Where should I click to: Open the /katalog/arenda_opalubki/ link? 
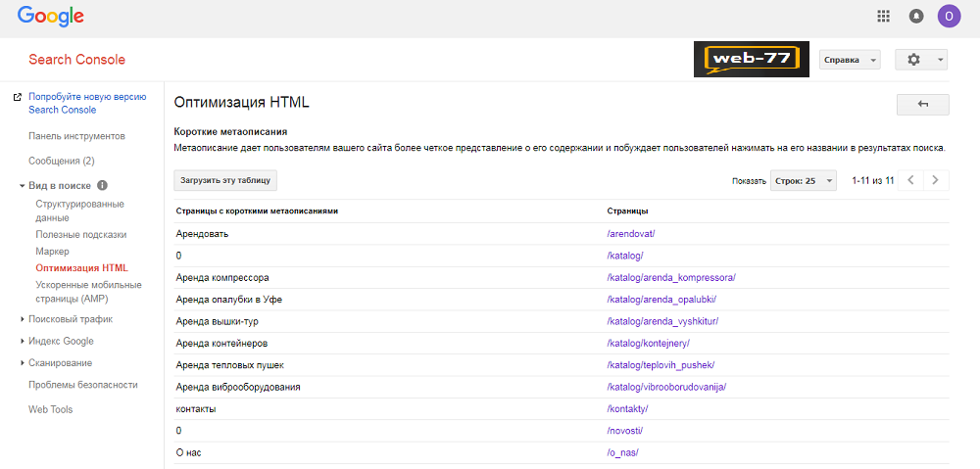tap(661, 300)
